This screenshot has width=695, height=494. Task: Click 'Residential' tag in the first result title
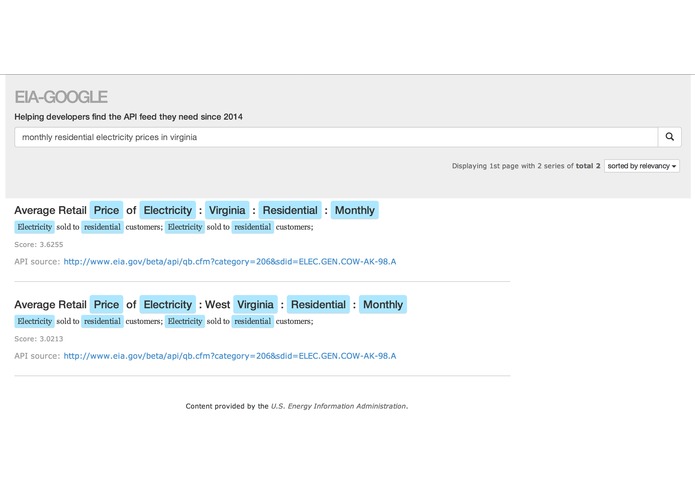(x=290, y=210)
